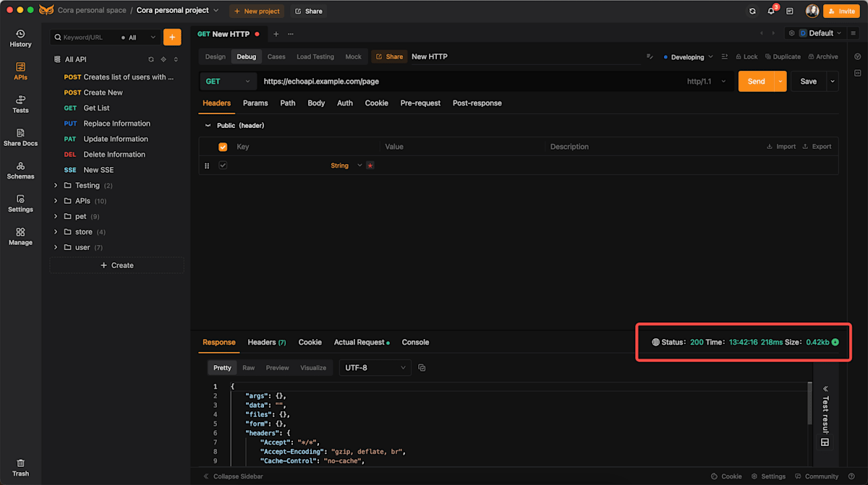Open the Default environment dropdown
This screenshot has width=868, height=485.
[x=820, y=33]
